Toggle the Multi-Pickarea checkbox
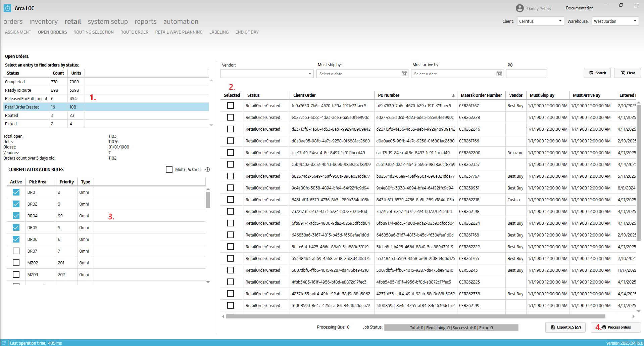This screenshot has width=644, height=346. (x=169, y=169)
